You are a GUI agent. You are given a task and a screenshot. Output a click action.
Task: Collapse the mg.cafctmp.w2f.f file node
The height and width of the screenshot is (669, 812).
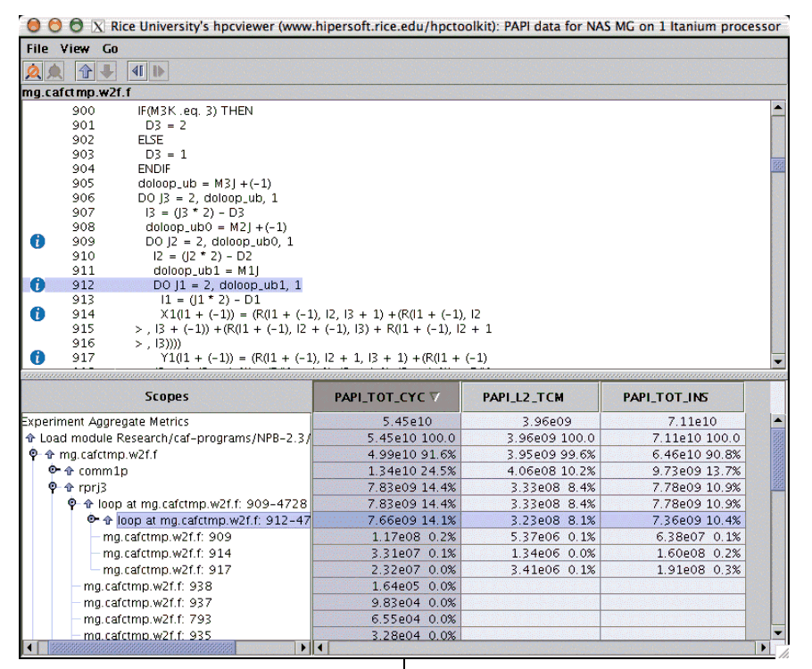[34, 454]
